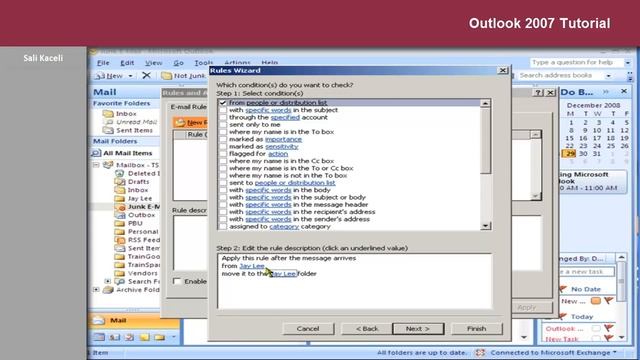Screen dimensions: 640x360
Task: Uncheck 'from people or distribution list' condition
Action: (223, 103)
